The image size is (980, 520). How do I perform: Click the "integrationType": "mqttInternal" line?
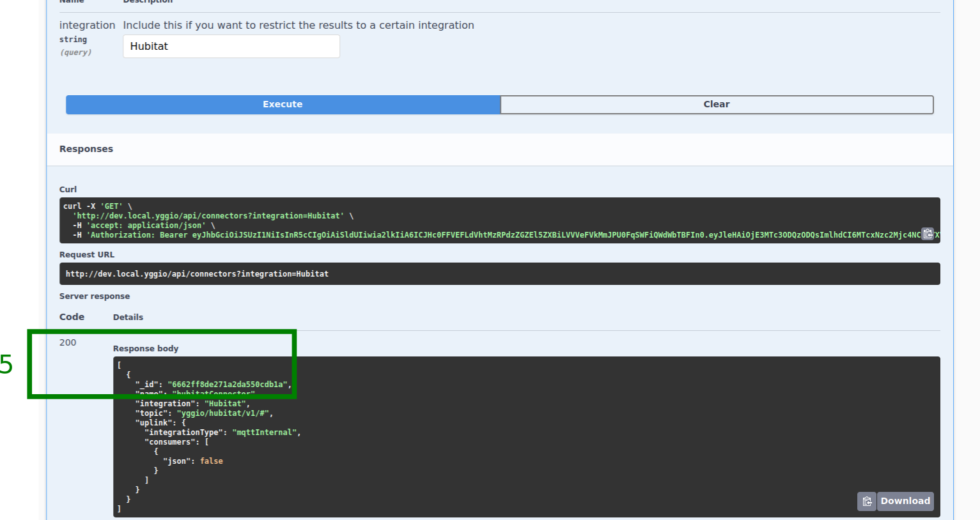tap(222, 432)
